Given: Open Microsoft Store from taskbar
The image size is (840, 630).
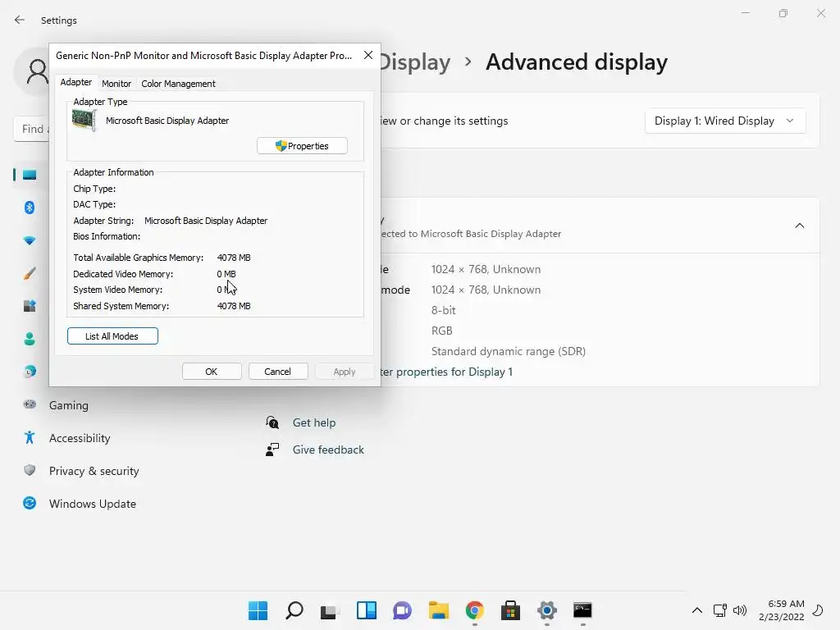Looking at the screenshot, I should tap(510, 610).
